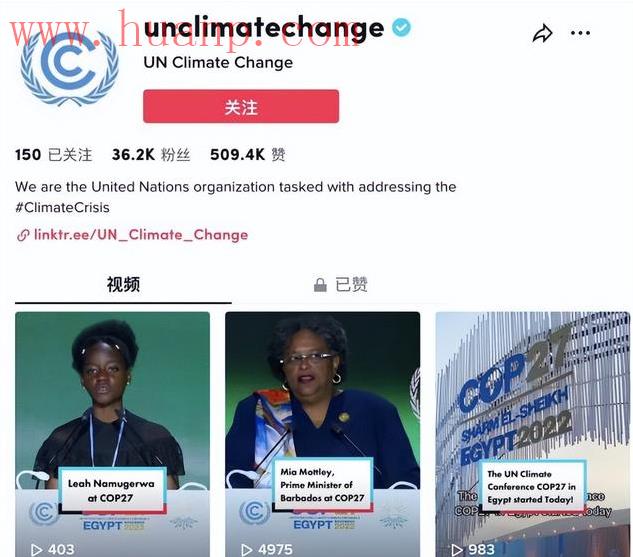View the 150 已关注 following list
The width and height of the screenshot is (633, 557).
click(x=53, y=155)
